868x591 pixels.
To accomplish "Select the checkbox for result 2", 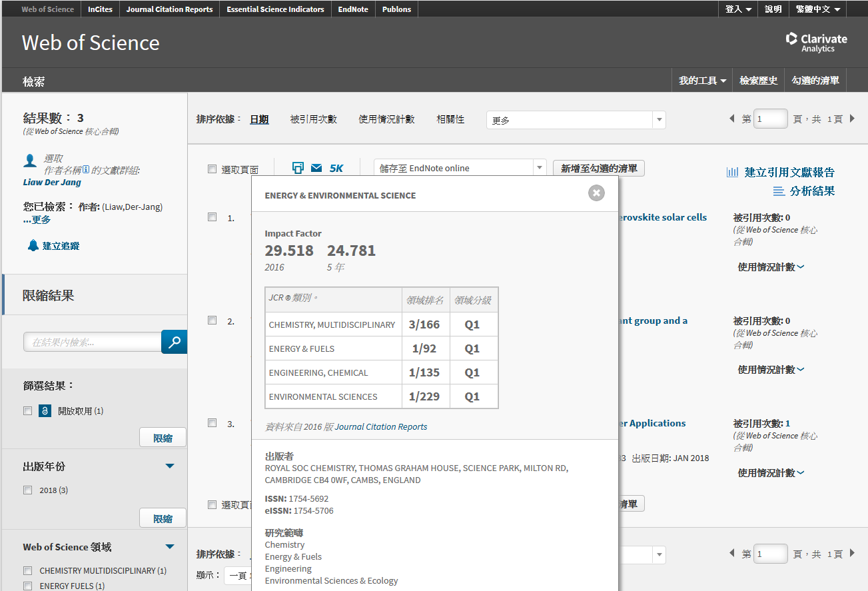I will click(x=212, y=320).
